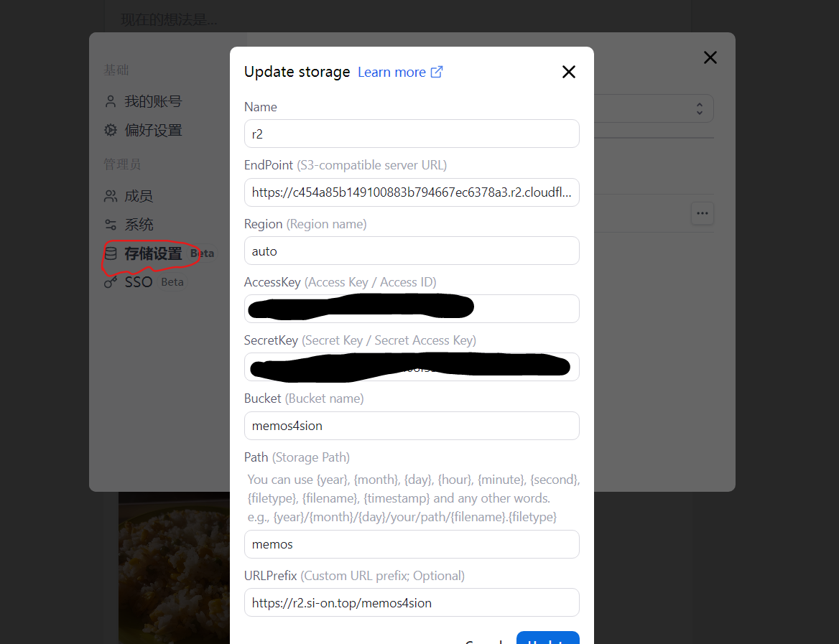This screenshot has height=644, width=839.
Task: Open 我的账号 account settings
Action: [x=152, y=101]
